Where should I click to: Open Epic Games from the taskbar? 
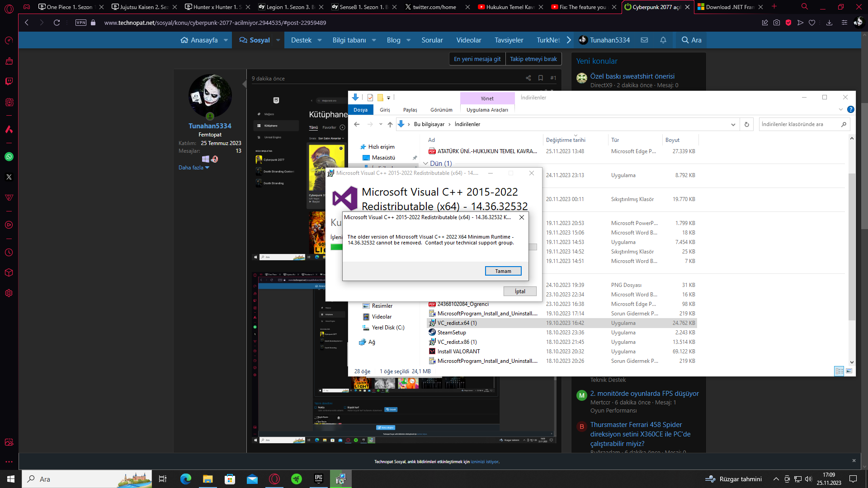click(x=319, y=479)
